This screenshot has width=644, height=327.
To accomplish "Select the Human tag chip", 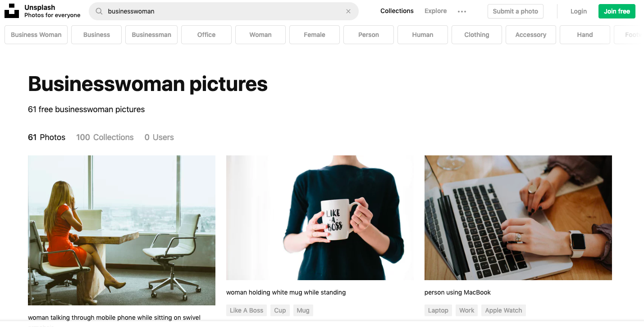I will tap(423, 35).
